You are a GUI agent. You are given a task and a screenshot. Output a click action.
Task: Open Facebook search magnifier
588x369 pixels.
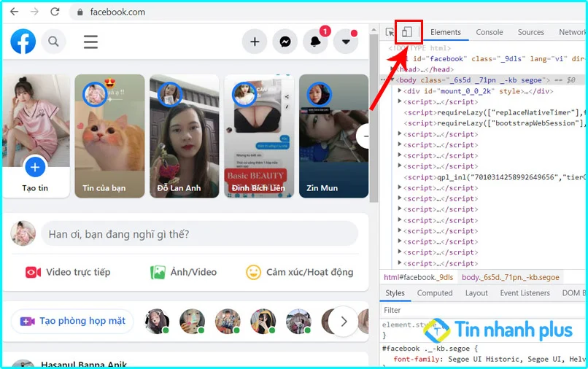(x=54, y=42)
